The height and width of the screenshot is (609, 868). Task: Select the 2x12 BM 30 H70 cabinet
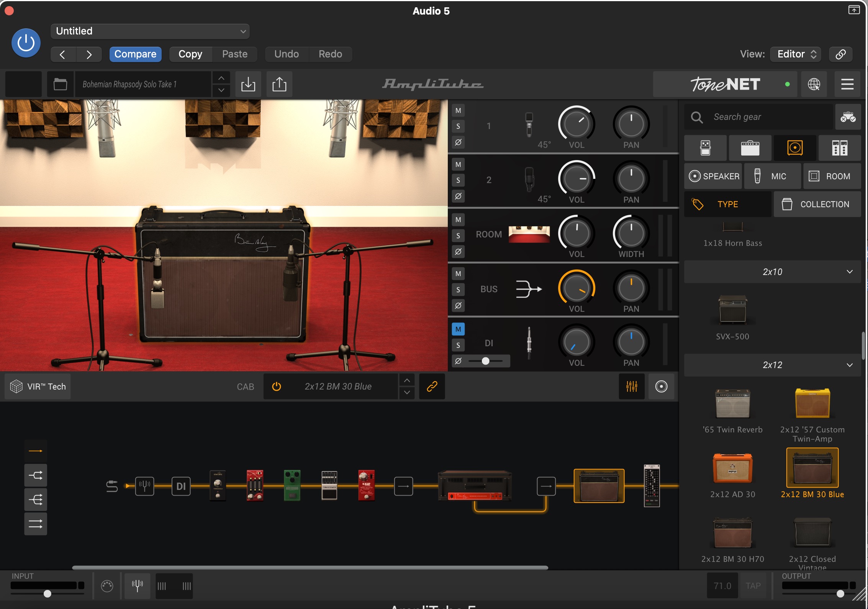coord(732,540)
